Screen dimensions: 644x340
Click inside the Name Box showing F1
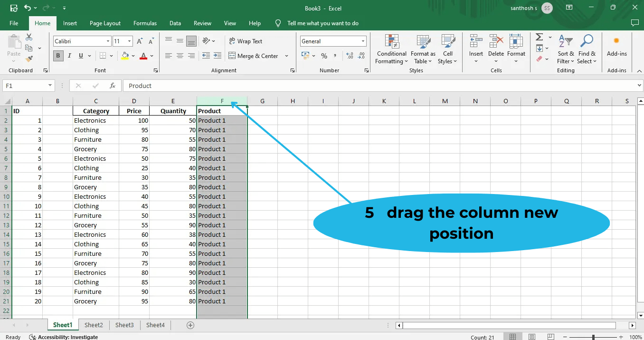click(25, 85)
